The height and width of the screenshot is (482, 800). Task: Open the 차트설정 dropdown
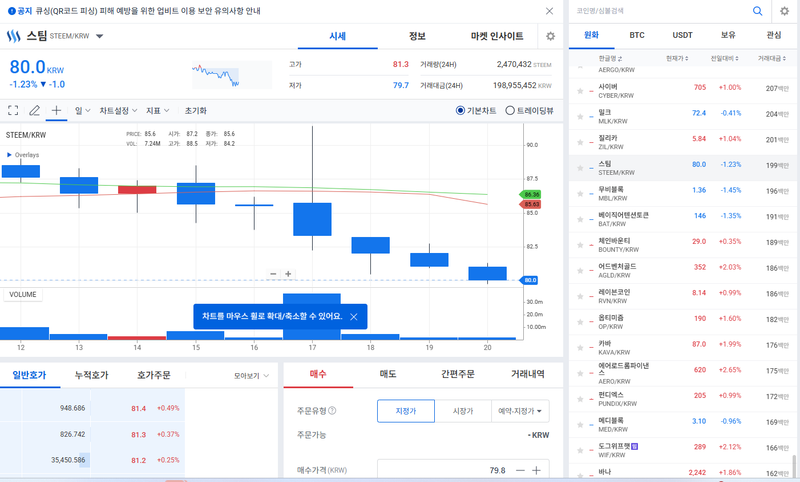click(x=118, y=111)
